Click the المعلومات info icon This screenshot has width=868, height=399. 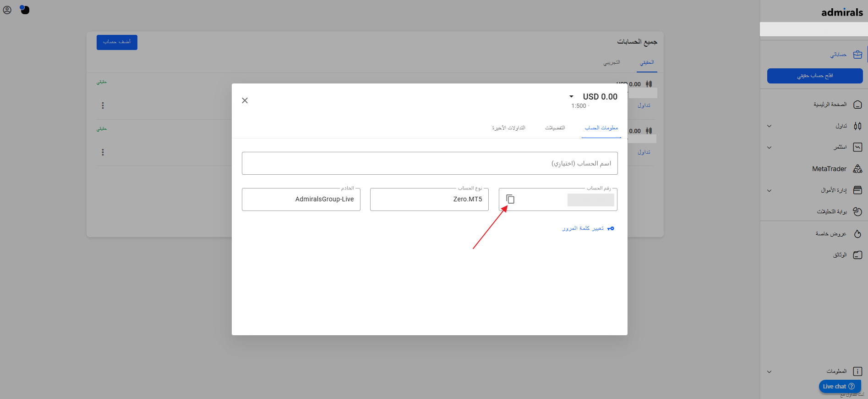[857, 371]
